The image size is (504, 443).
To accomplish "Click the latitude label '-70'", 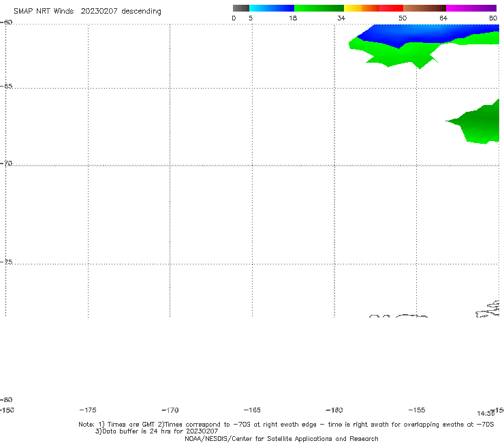I will click(6, 164).
